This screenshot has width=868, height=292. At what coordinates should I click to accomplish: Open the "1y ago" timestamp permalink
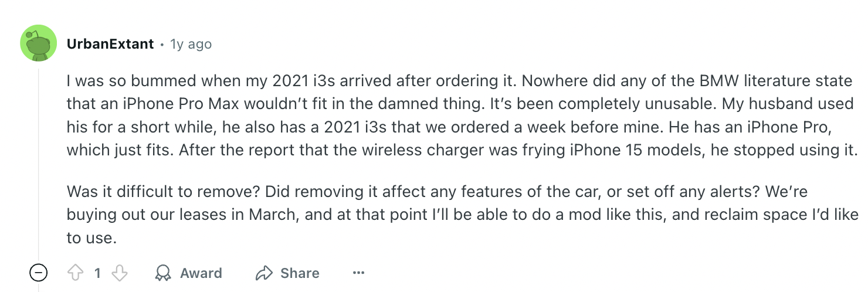click(x=191, y=44)
